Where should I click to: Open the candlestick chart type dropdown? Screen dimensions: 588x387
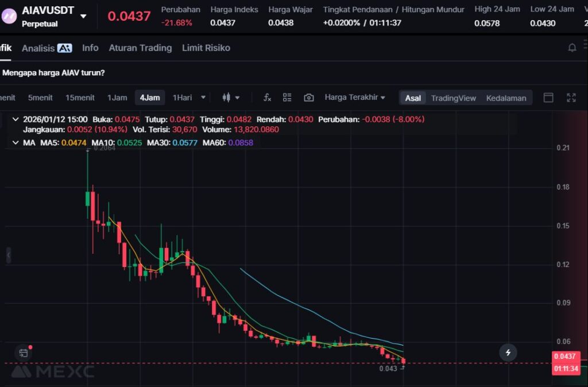tap(231, 98)
